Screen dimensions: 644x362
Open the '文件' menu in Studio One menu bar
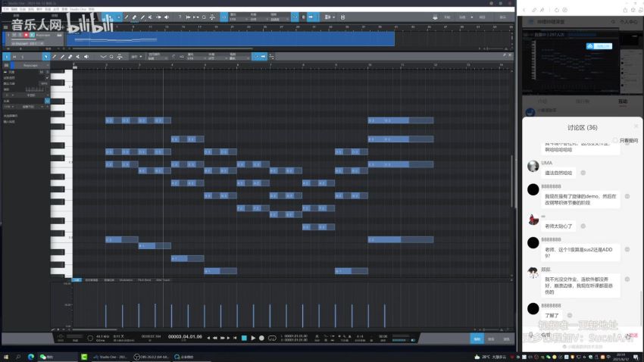6,9
